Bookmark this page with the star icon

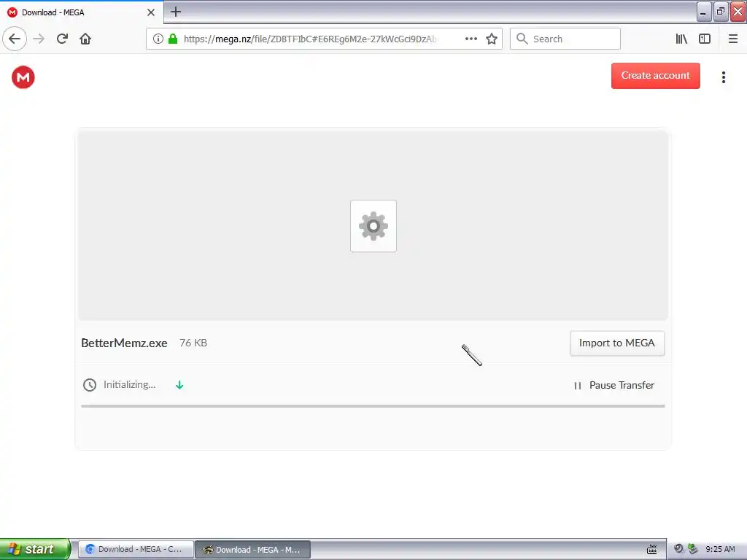492,39
